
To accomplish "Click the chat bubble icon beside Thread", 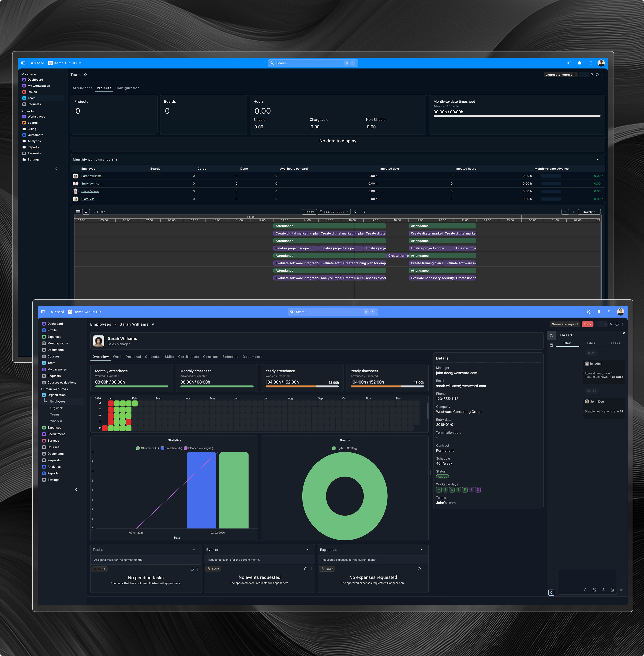I will 551,336.
